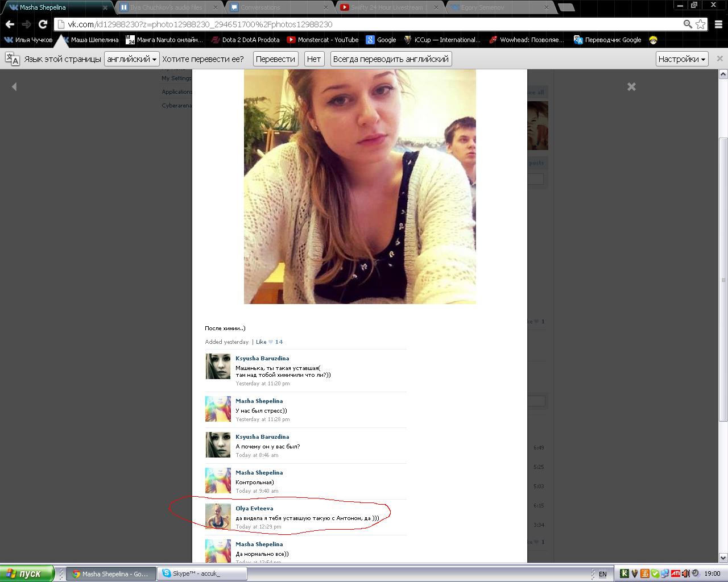Click the volume speaker tray icon
The image size is (728, 582).
point(686,573)
